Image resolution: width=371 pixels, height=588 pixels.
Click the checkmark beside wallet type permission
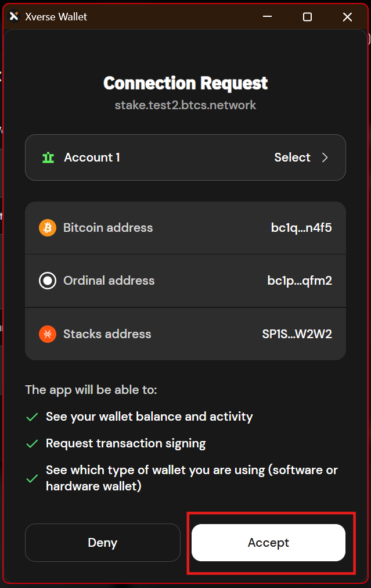32,478
